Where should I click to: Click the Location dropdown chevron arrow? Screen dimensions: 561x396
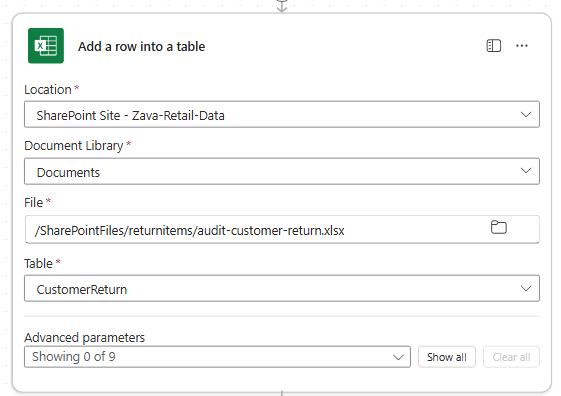[526, 114]
